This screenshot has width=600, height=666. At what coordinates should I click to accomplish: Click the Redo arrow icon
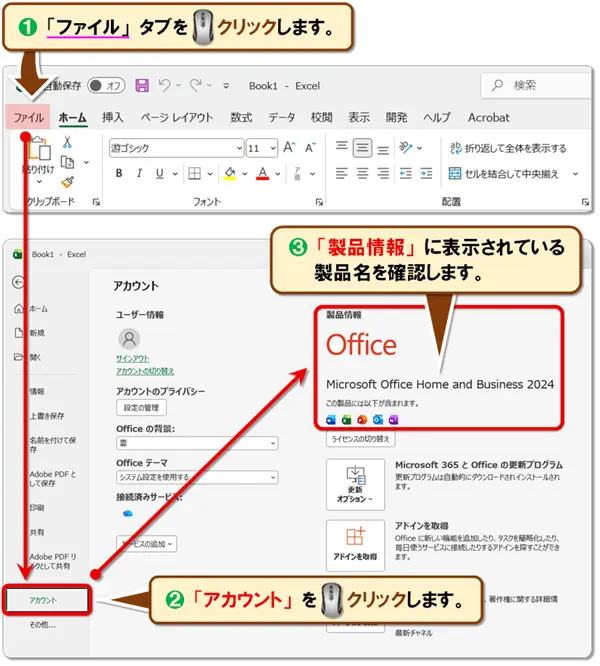[196, 85]
